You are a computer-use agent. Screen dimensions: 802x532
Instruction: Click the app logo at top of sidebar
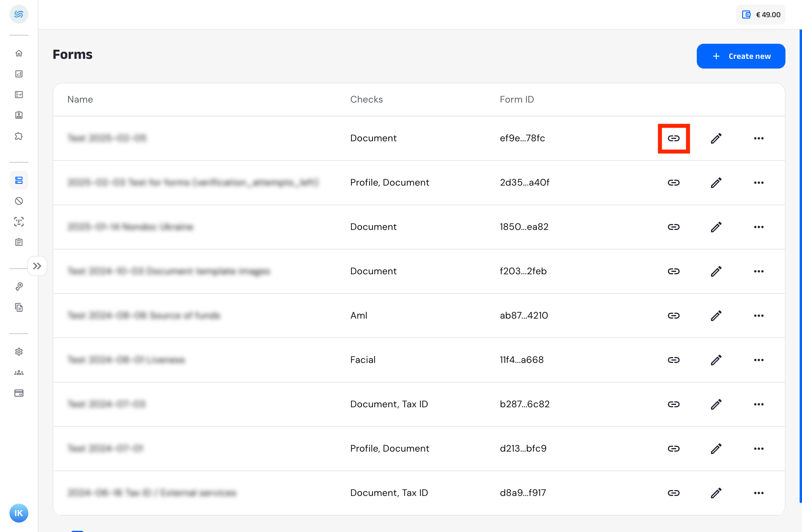[x=19, y=14]
